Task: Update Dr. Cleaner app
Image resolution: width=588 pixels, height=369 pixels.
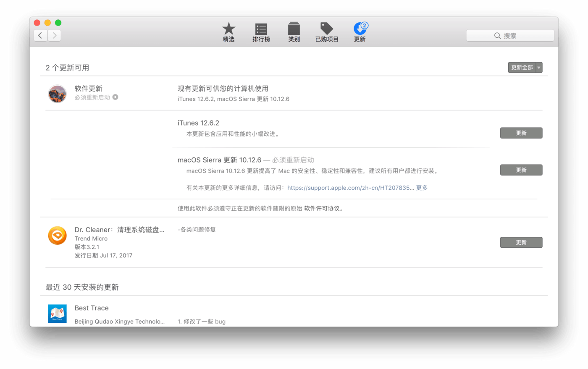Action: (x=521, y=242)
